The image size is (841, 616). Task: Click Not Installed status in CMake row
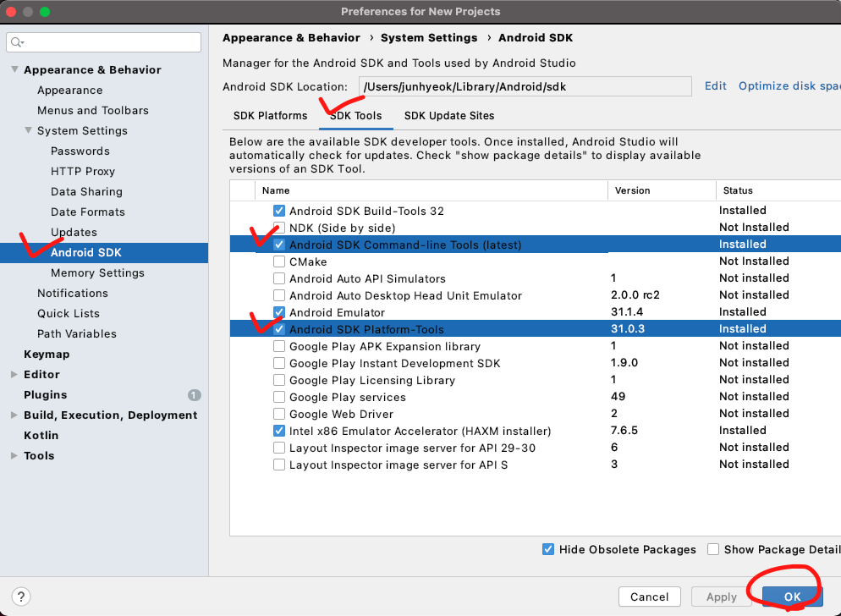(754, 261)
